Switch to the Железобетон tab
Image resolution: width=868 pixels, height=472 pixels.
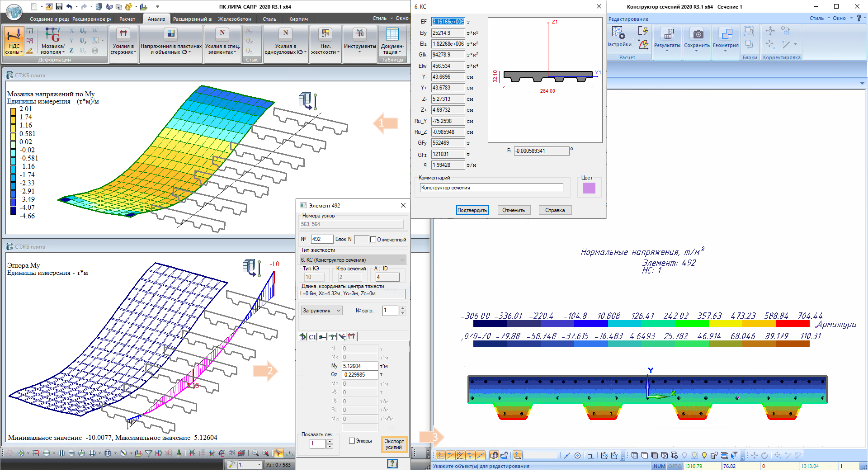coord(235,19)
